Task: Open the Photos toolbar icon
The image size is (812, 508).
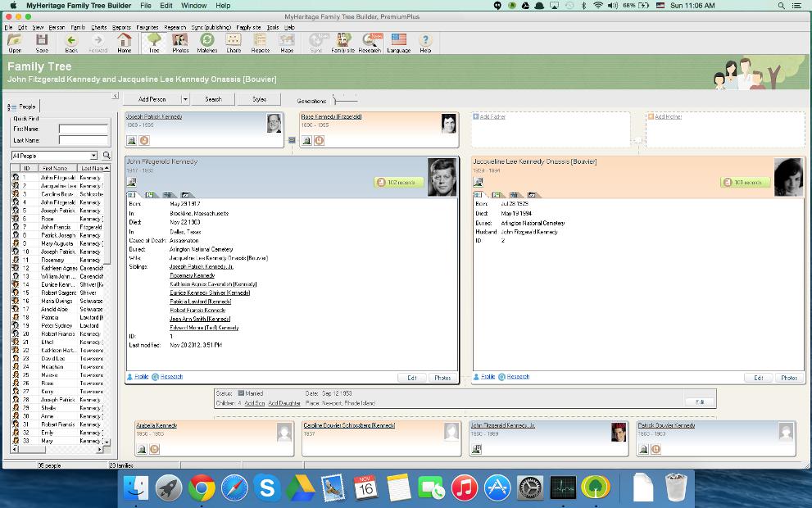Action: pyautogui.click(x=180, y=40)
